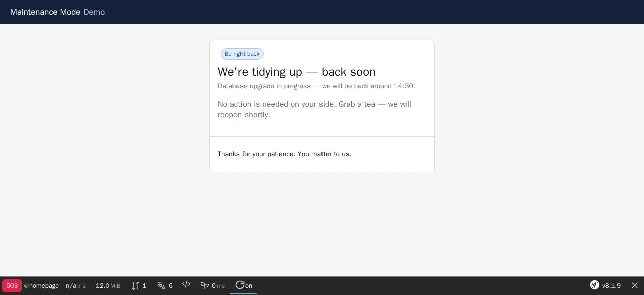
Task: Click the heading We're tidying up — back soon
Action: coord(297,72)
